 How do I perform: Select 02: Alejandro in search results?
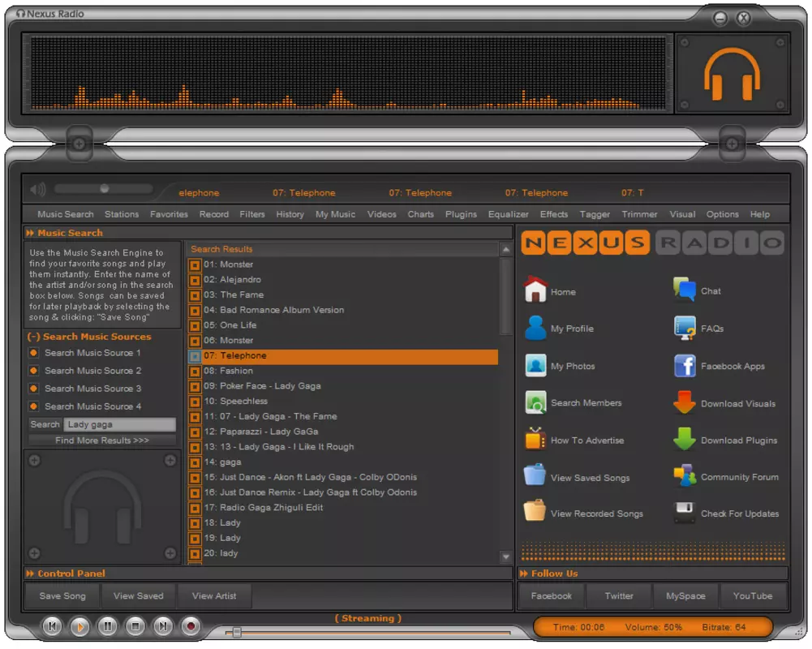click(343, 280)
